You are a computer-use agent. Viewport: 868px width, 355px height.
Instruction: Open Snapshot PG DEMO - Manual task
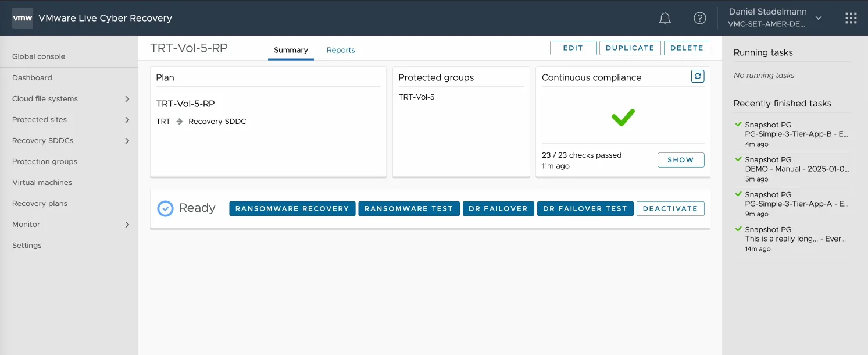[792, 169]
